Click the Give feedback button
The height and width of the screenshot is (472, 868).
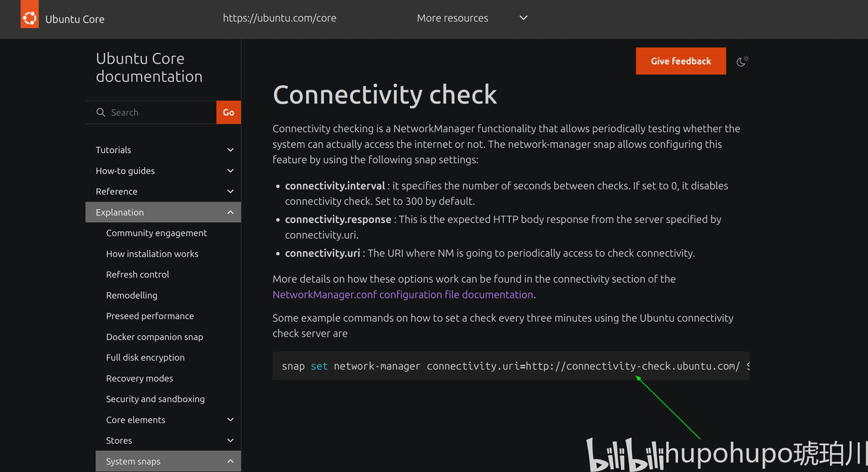pyautogui.click(x=680, y=61)
